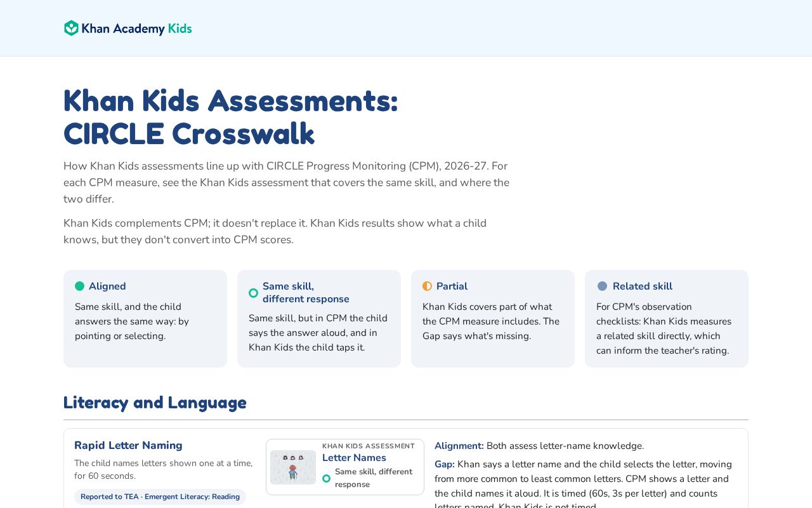Click the Khan Academy Kids hexagon logo icon
The image size is (812, 508).
[x=71, y=28]
